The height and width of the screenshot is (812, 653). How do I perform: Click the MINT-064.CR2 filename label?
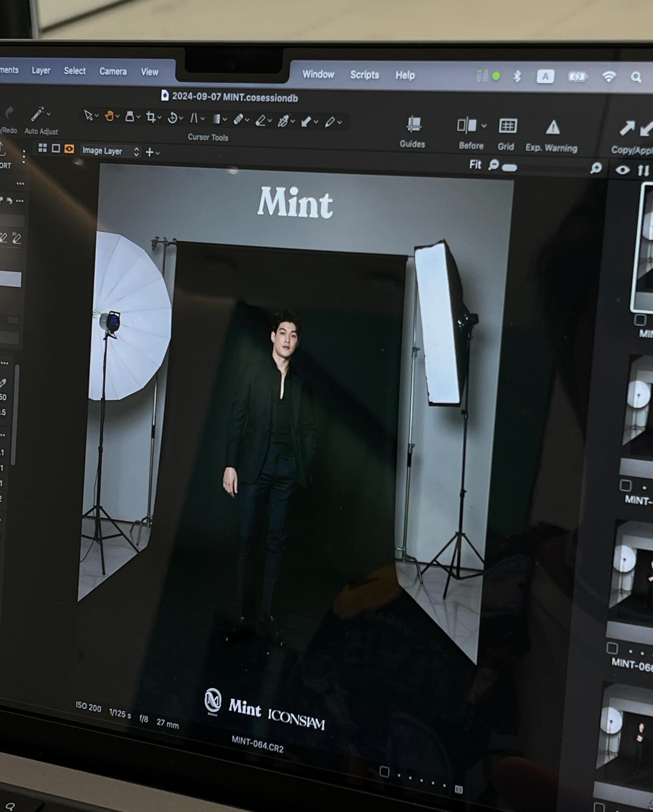(257, 744)
